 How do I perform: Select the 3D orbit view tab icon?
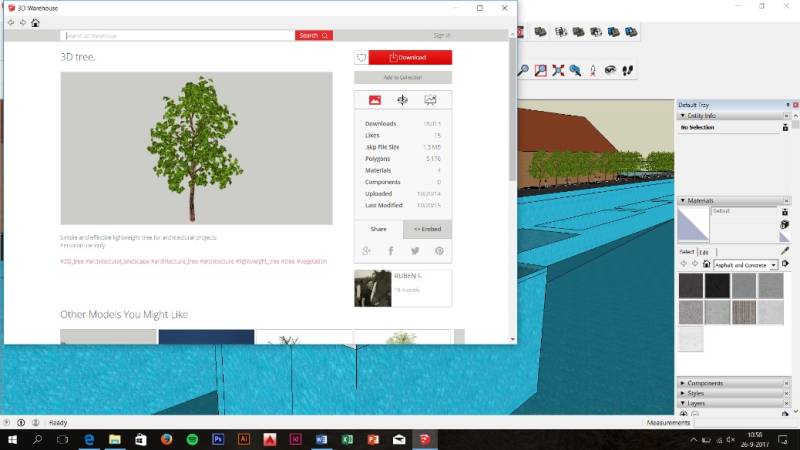point(403,100)
